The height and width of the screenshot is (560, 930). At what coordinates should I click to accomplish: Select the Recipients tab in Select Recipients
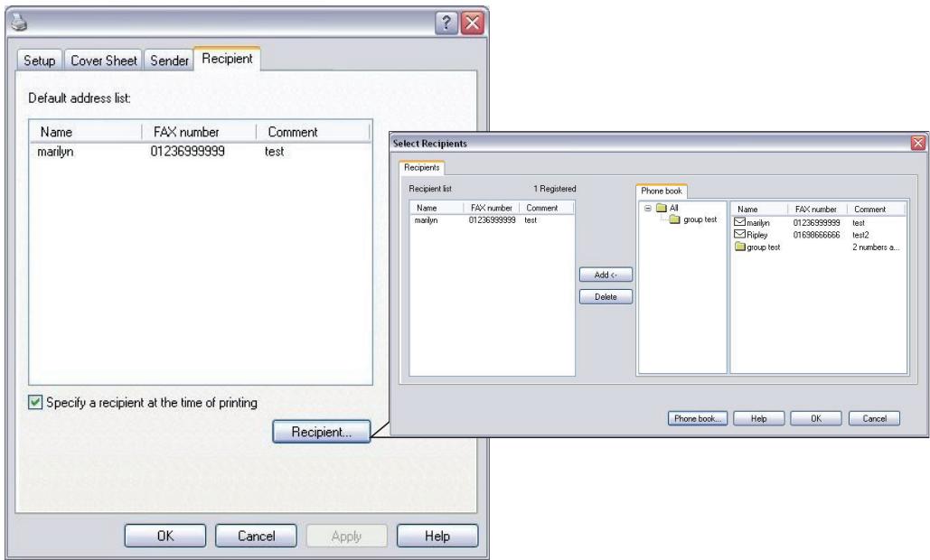422,168
